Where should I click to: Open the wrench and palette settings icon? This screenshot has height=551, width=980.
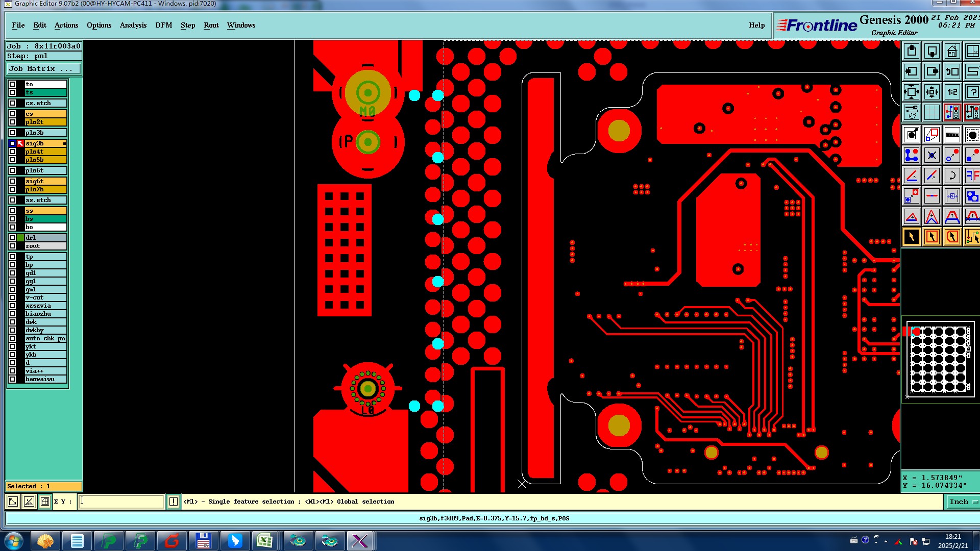912,112
